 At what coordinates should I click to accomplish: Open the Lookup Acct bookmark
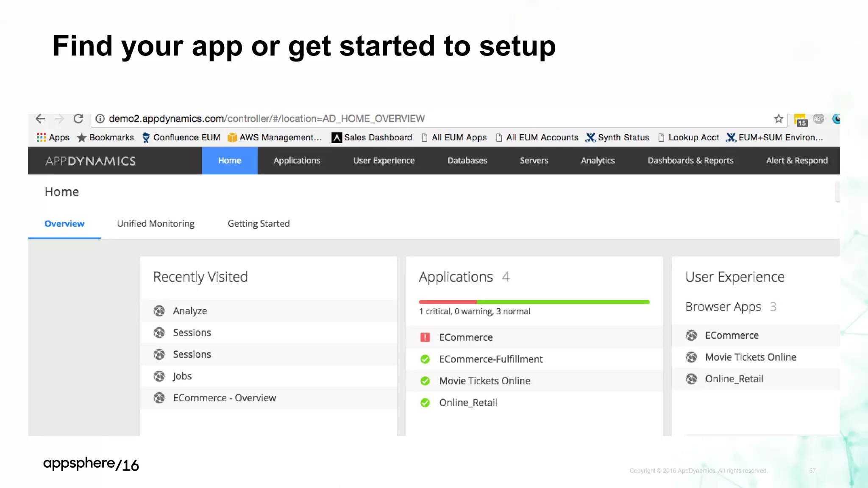688,137
